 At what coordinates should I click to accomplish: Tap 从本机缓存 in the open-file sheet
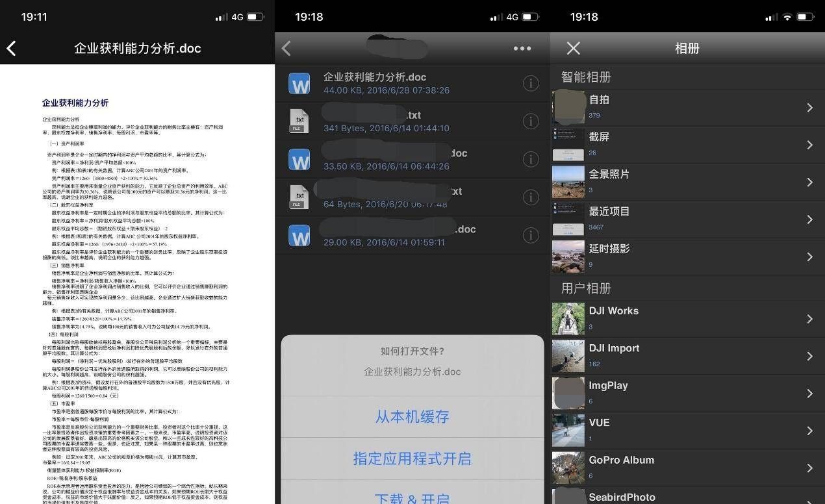(x=412, y=417)
